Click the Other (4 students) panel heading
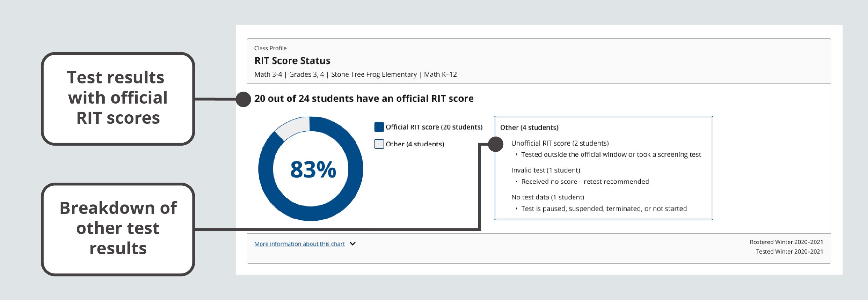Viewport: 868px width, 300px height. tap(529, 127)
